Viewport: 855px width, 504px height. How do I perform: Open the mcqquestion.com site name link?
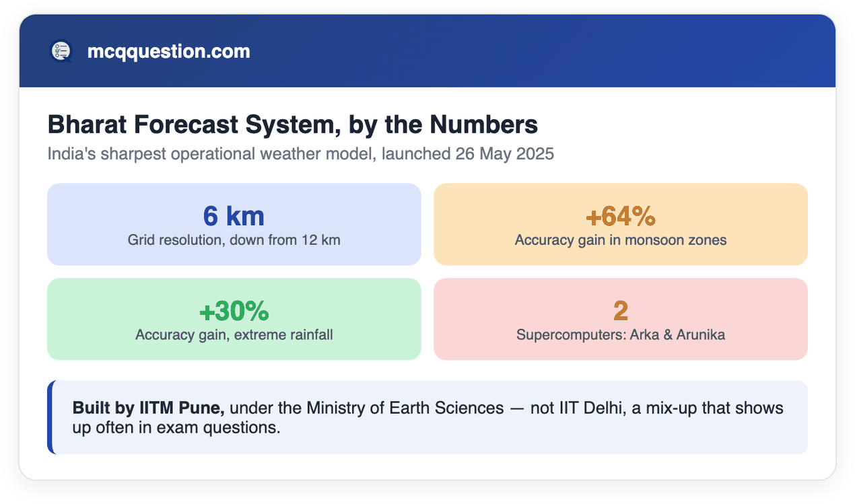(168, 51)
